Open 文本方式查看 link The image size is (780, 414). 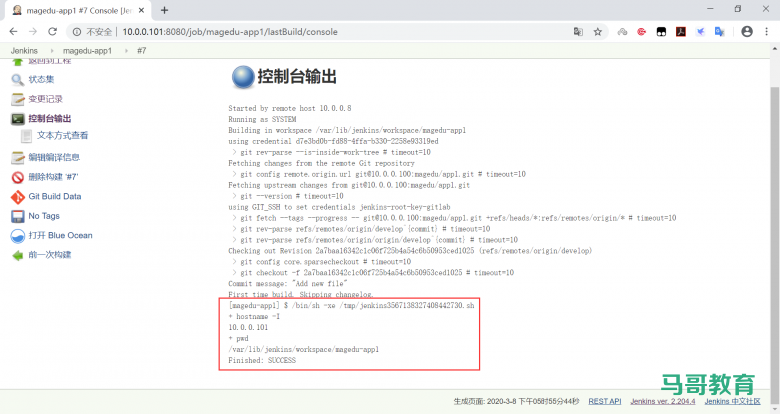[x=63, y=135]
